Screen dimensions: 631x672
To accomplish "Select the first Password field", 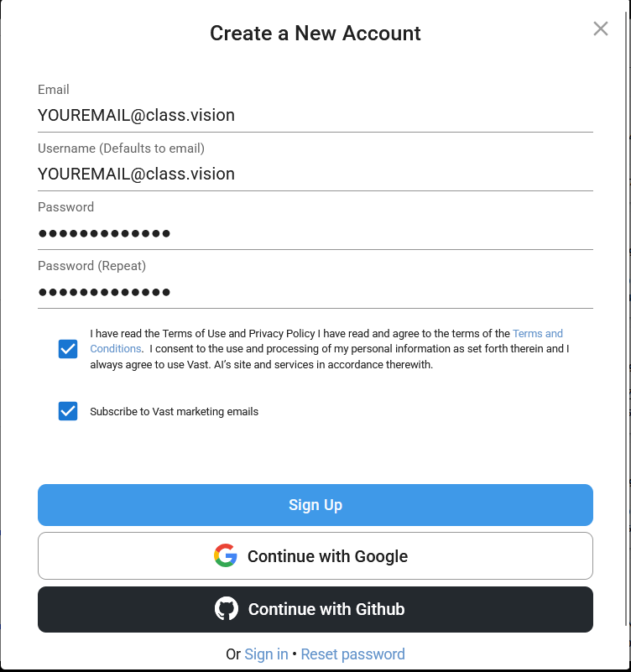I will [x=315, y=233].
